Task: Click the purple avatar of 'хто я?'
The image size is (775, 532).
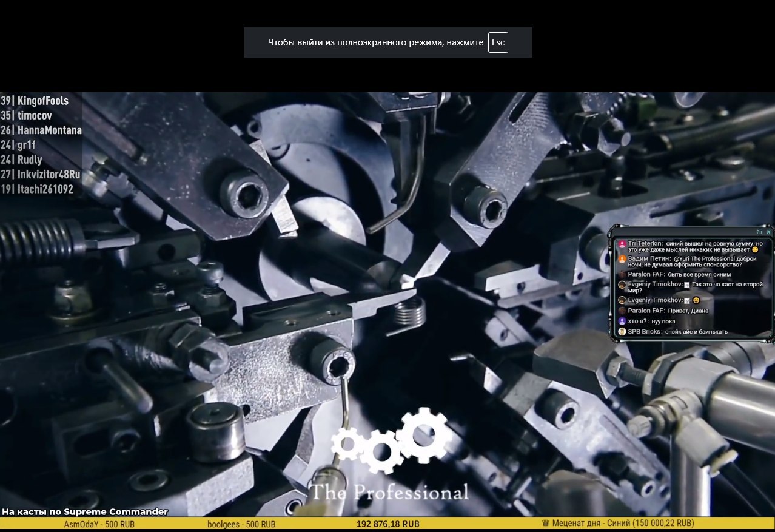Action: [x=622, y=321]
